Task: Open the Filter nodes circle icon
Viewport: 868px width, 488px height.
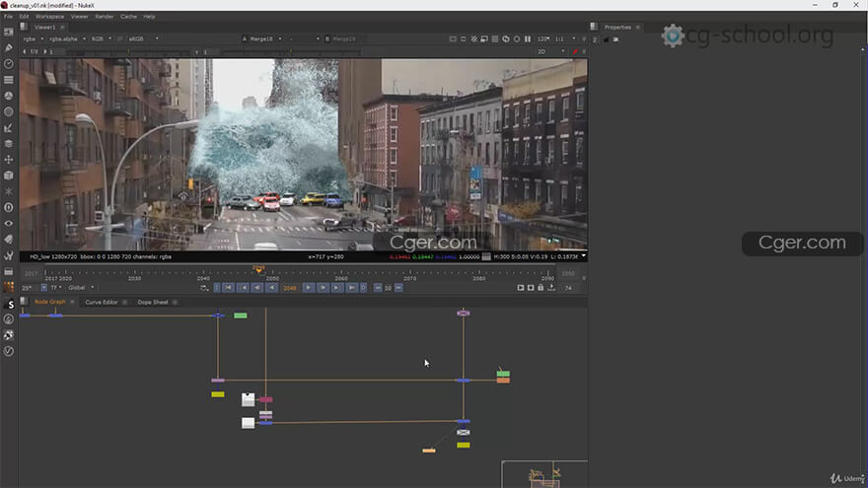Action: [8, 111]
